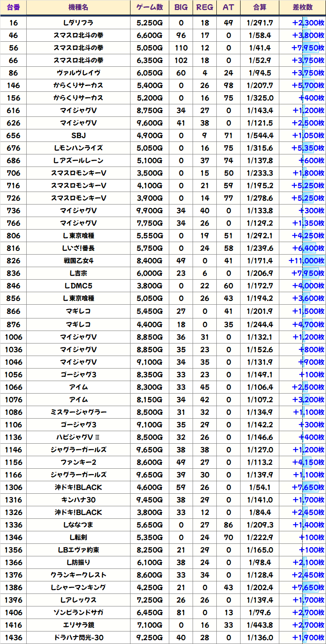Click LDMC5 machine name
Screen dimensions: 326x644
78,286
